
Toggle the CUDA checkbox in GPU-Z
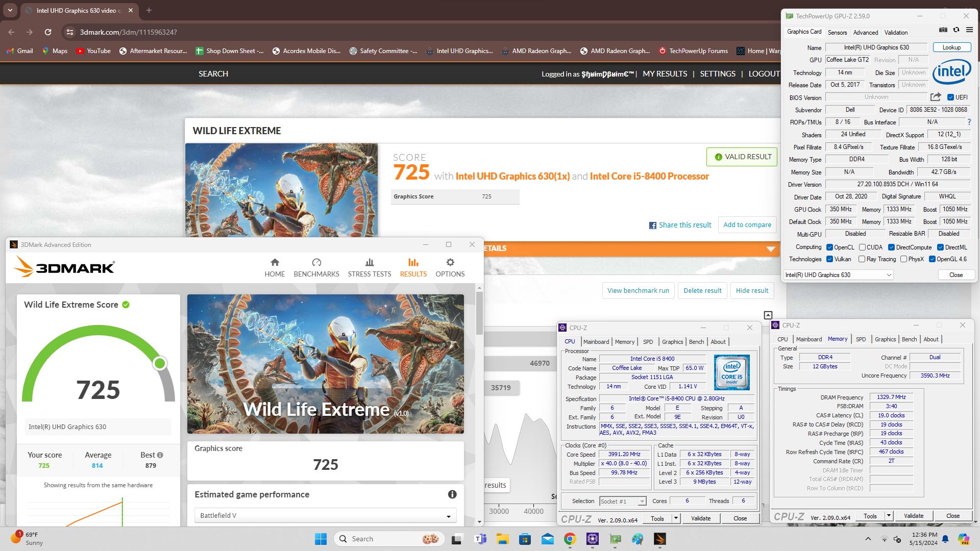pyautogui.click(x=862, y=247)
